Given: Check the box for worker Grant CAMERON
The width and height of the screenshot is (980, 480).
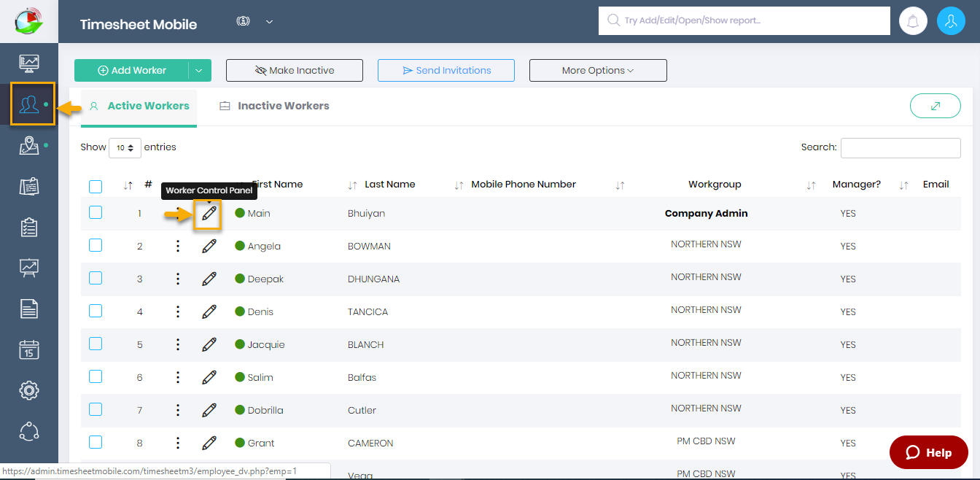Looking at the screenshot, I should tap(96, 442).
